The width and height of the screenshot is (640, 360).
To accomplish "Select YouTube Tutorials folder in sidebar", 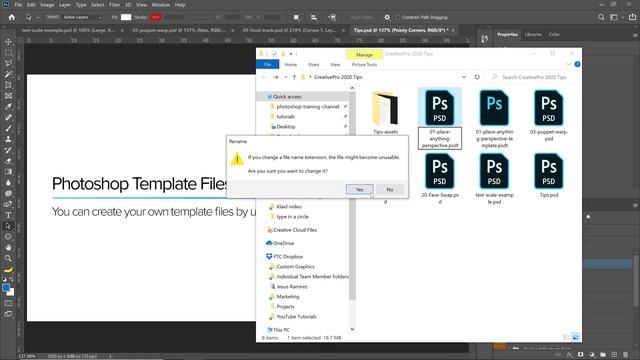I will tap(296, 317).
